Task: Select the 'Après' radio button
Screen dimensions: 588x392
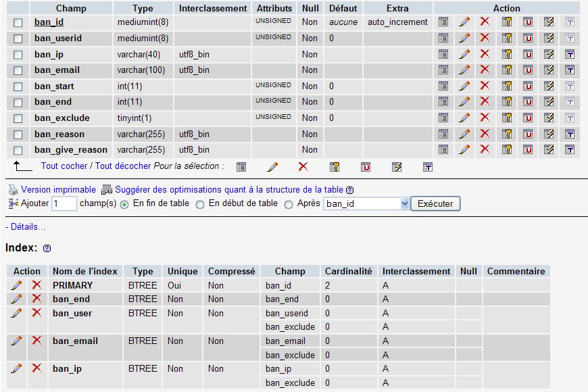Action: click(x=289, y=204)
